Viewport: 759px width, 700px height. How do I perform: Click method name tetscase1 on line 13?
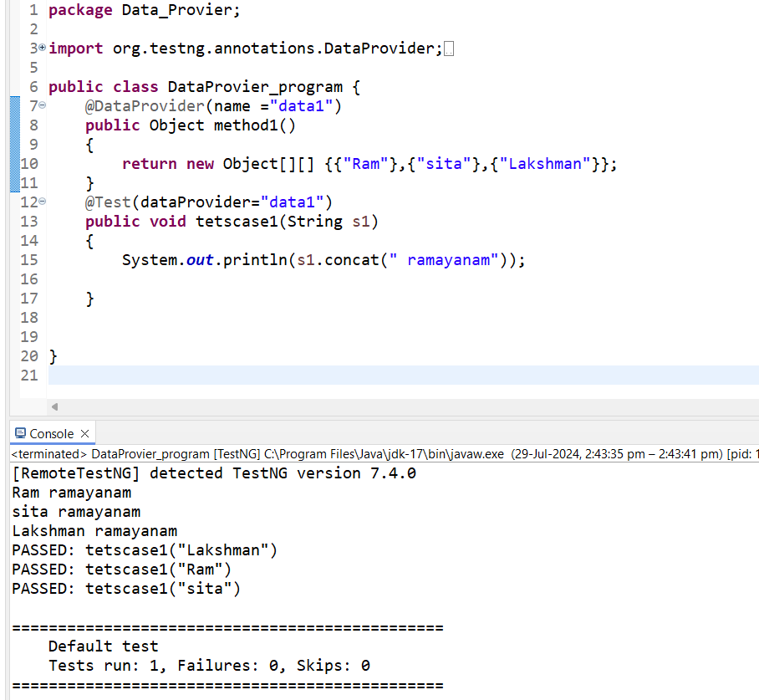tap(237, 222)
